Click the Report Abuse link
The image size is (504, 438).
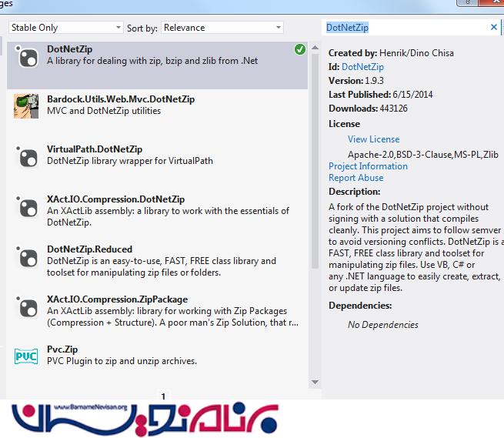tap(355, 178)
